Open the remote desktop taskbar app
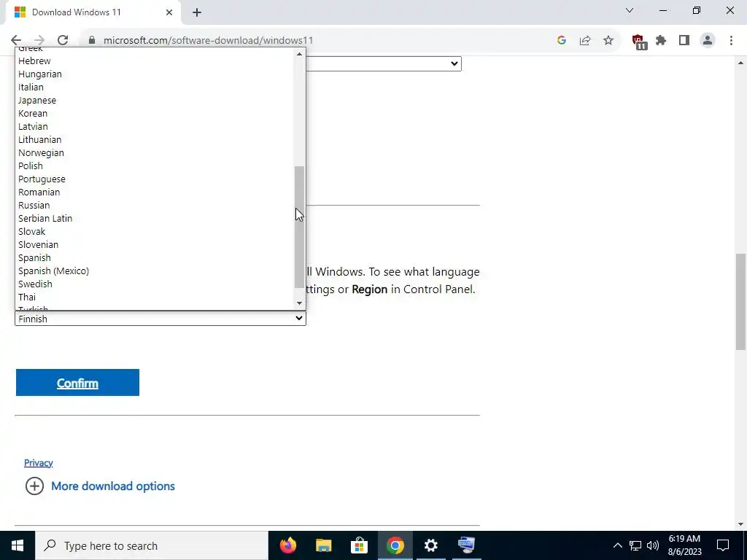Screen dimensions: 747x560 pos(466,545)
